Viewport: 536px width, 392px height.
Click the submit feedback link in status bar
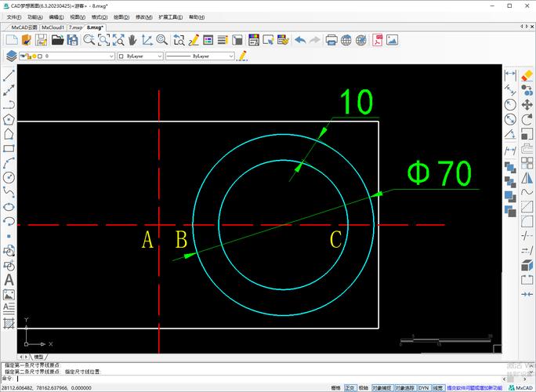(x=474, y=388)
